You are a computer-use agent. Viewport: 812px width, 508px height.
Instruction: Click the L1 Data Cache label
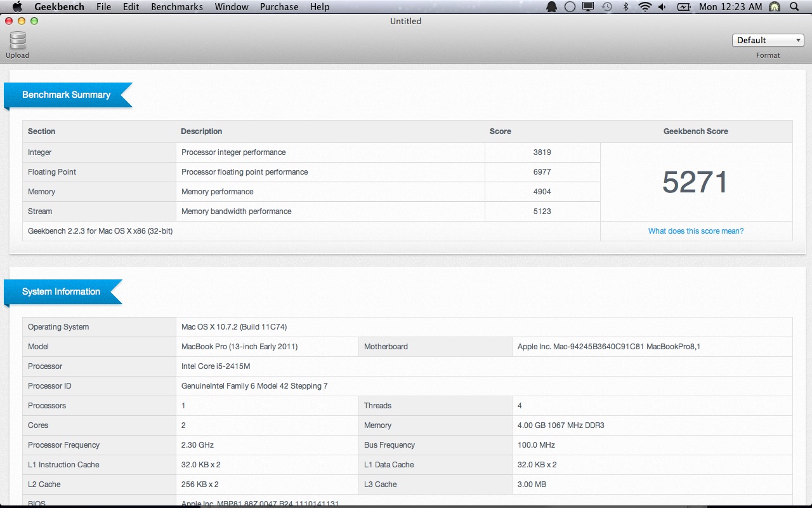[x=389, y=465]
